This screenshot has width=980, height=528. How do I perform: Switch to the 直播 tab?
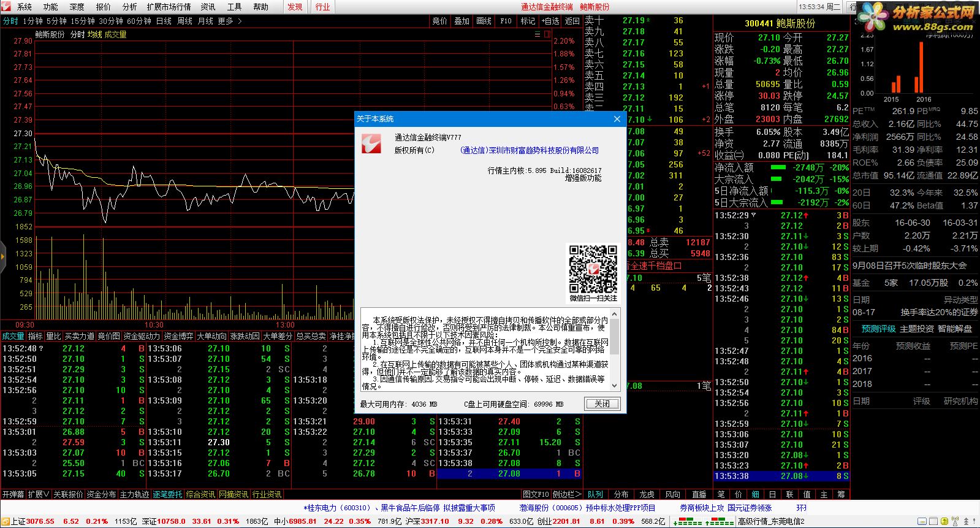click(699, 494)
